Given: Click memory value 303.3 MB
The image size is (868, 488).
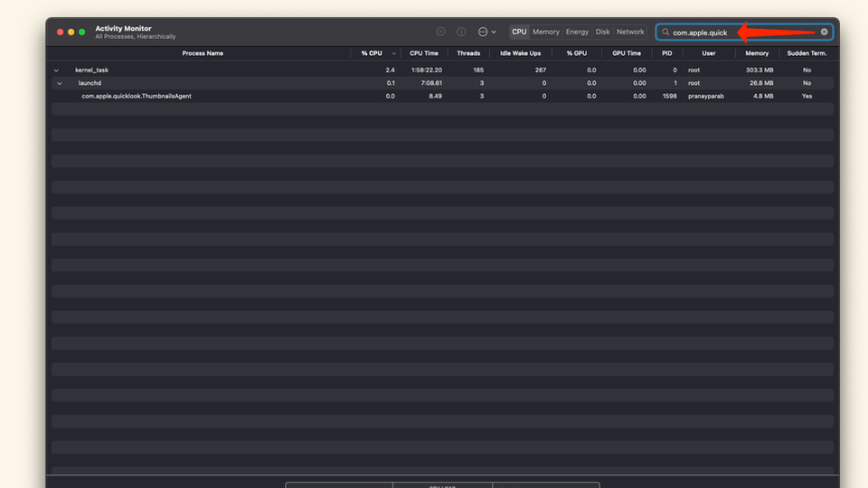Looking at the screenshot, I should pos(759,70).
